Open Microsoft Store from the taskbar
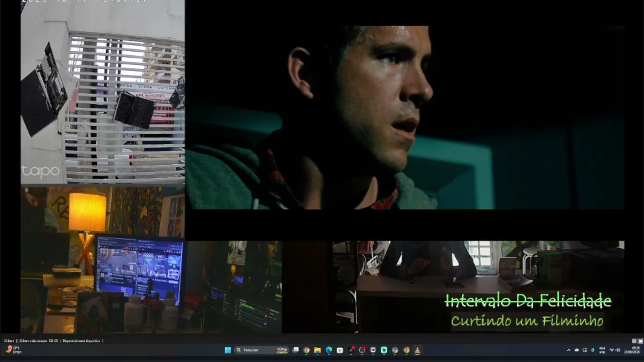Image resolution: width=644 pixels, height=362 pixels. [340, 350]
